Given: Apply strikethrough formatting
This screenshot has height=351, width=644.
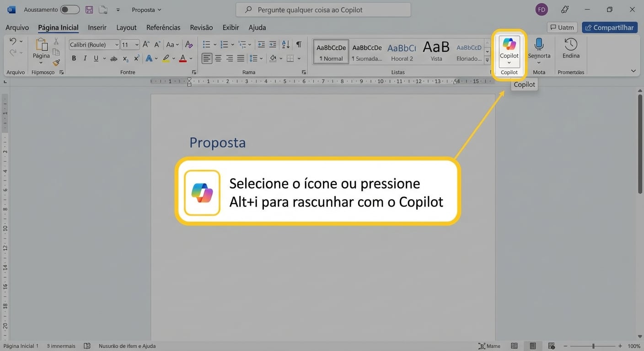Looking at the screenshot, I should pyautogui.click(x=113, y=58).
